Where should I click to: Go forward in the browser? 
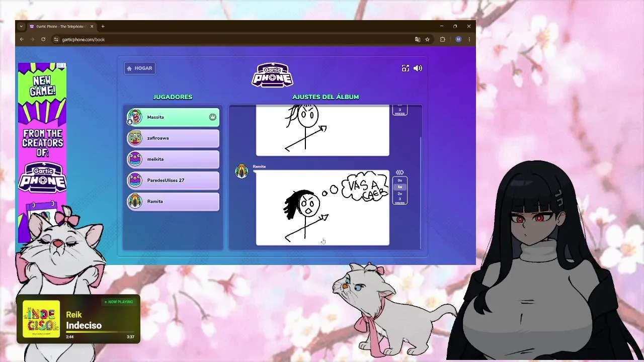click(32, 39)
